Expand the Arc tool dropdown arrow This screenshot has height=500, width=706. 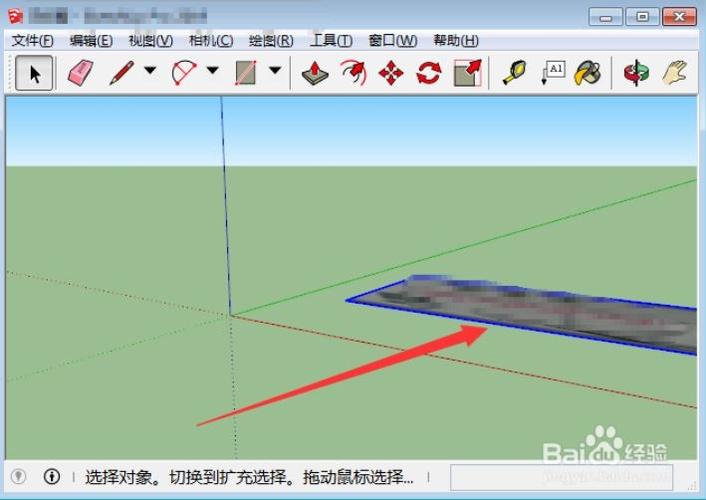tap(213, 70)
